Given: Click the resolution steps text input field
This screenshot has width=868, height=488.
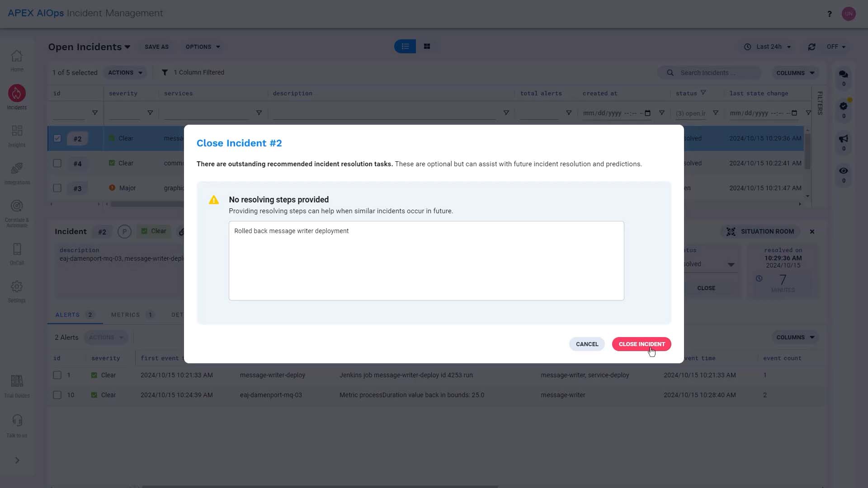Looking at the screenshot, I should (x=427, y=260).
